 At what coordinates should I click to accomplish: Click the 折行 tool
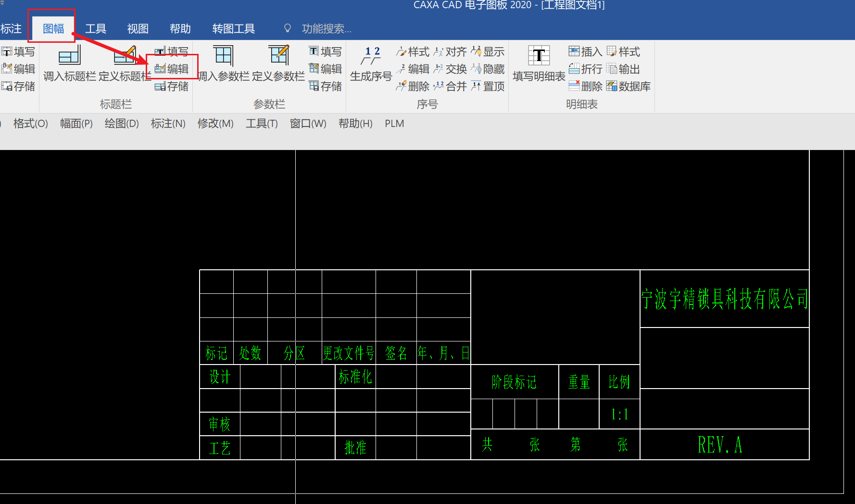pos(585,69)
